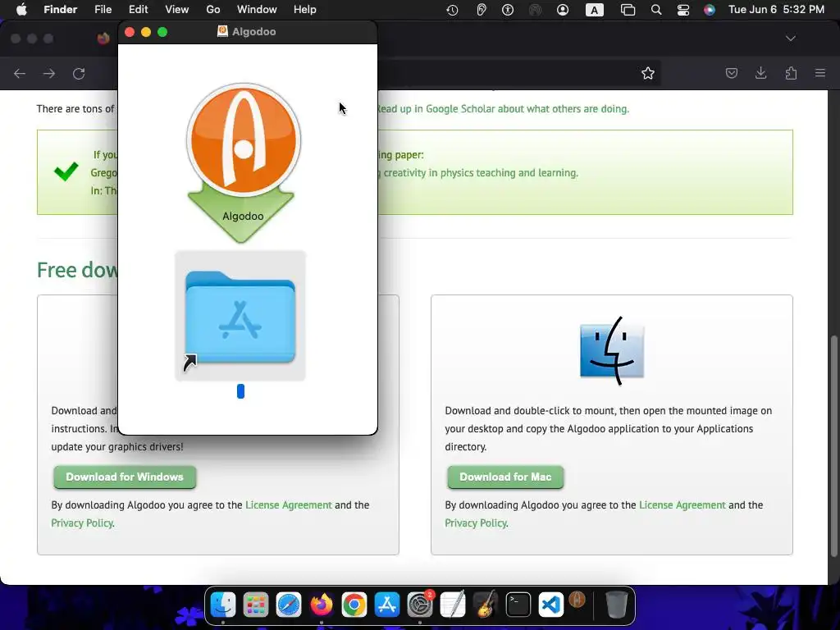Viewport: 840px width, 630px height.
Task: Open Control Center icon
Action: point(683,10)
